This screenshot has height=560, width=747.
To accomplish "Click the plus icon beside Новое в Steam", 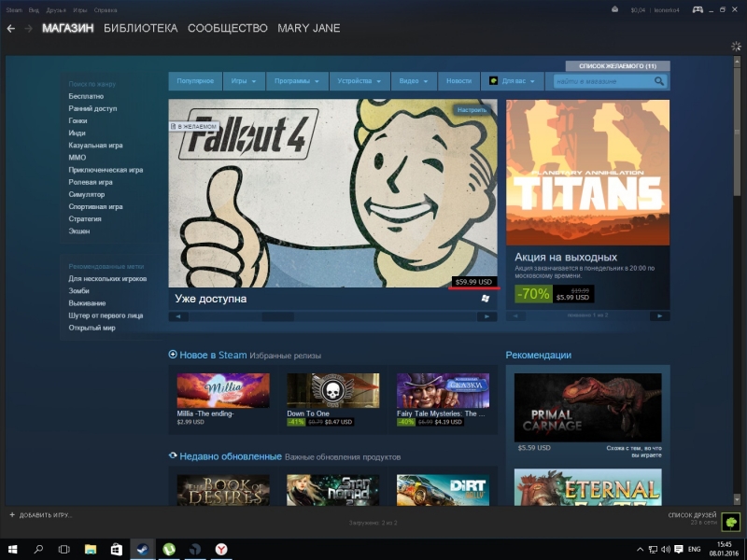I will pyautogui.click(x=173, y=355).
